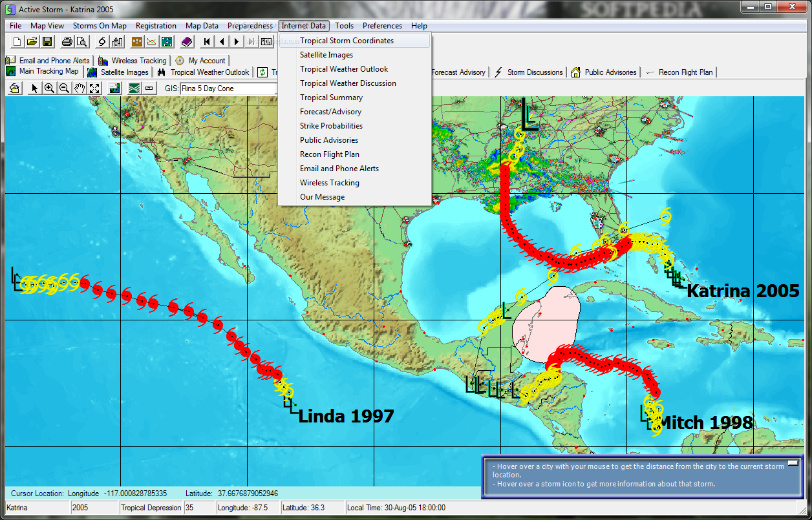Switch to the My Account tab
The height and width of the screenshot is (520, 812).
[x=200, y=61]
